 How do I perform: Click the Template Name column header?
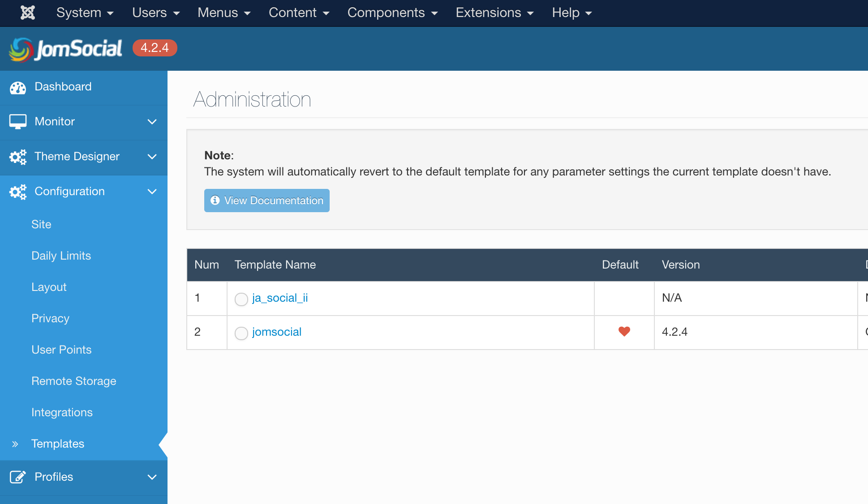click(x=275, y=265)
